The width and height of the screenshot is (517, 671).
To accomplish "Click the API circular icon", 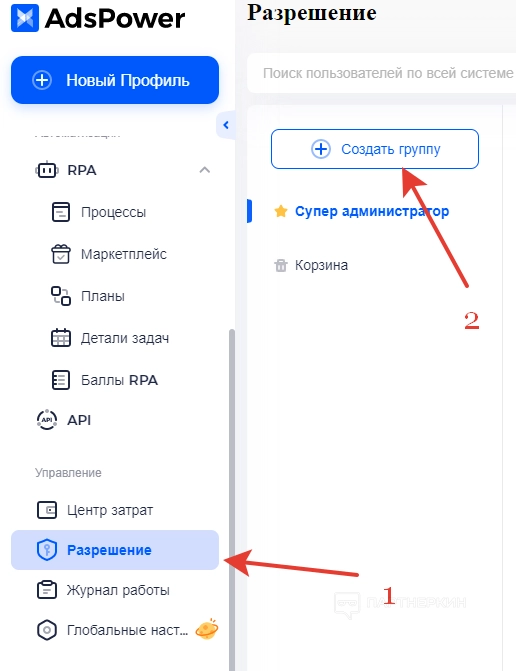I will click(x=47, y=420).
